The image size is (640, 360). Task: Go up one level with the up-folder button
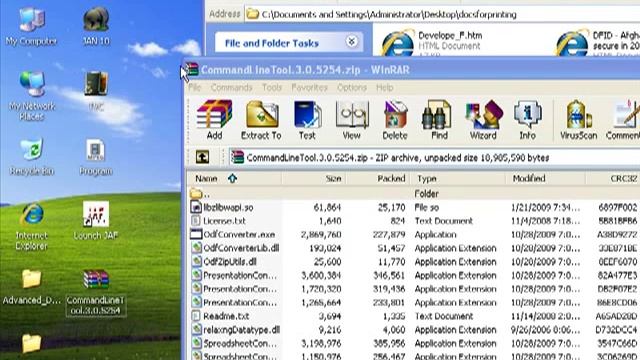tap(202, 157)
